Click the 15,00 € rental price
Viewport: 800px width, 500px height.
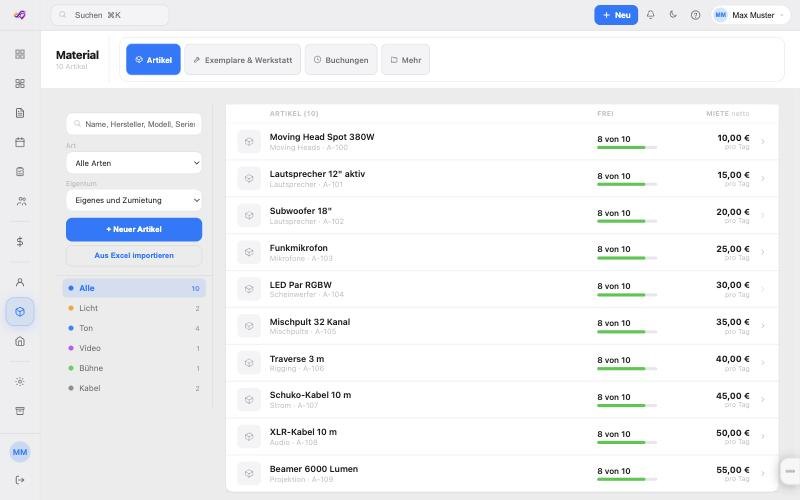(x=733, y=175)
